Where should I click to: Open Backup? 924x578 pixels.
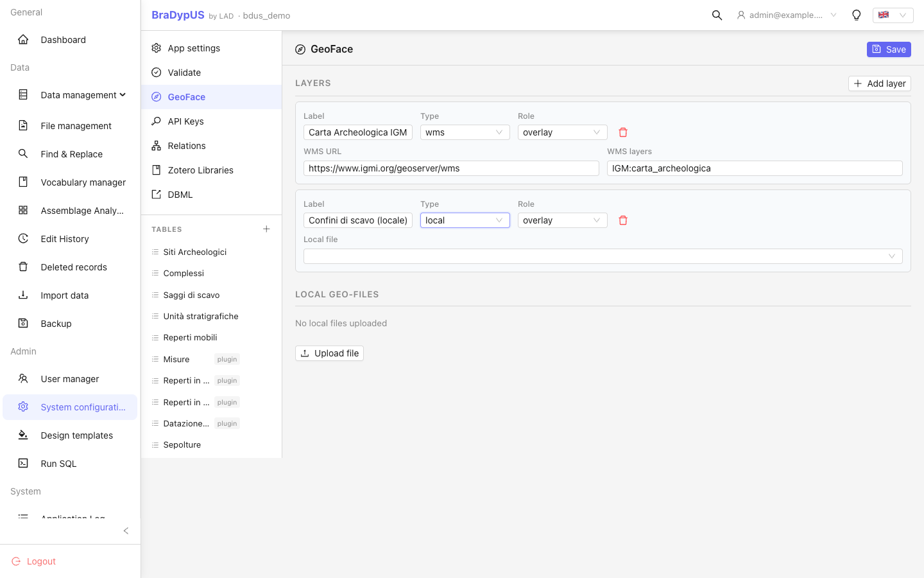pyautogui.click(x=70, y=324)
